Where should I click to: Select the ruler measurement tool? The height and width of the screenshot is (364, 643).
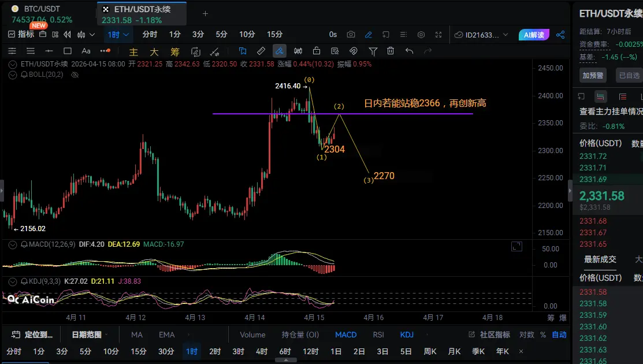261,51
